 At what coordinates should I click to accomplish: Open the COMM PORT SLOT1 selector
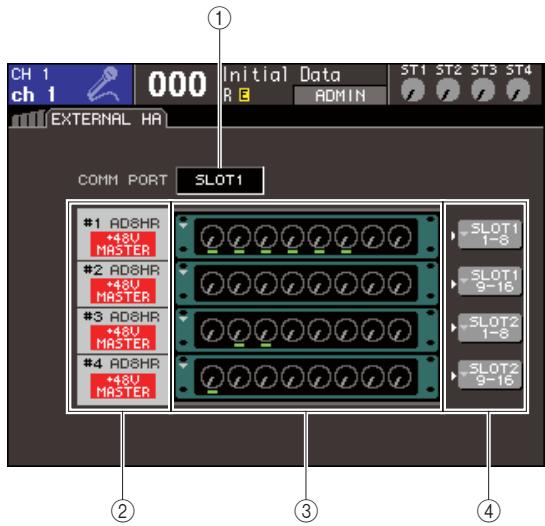220,180
